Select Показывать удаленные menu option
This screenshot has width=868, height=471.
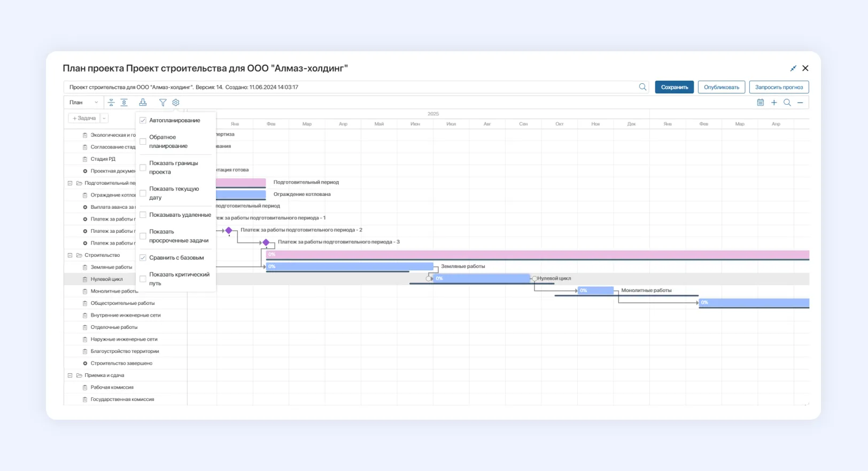coord(180,215)
